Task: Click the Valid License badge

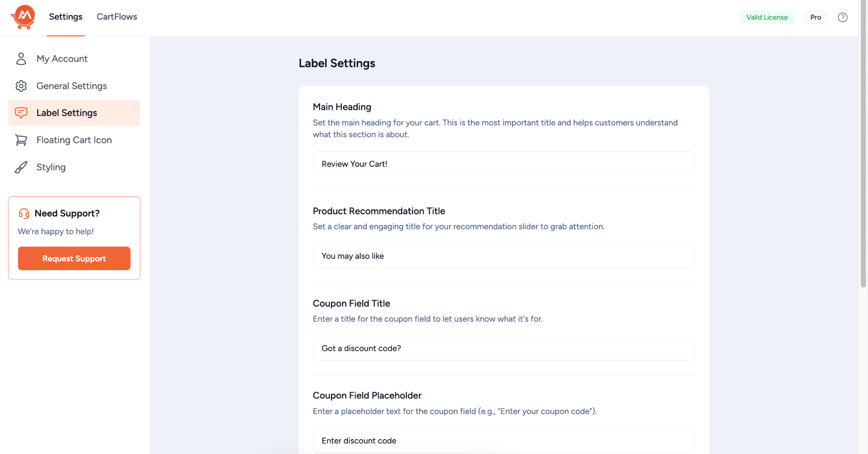Action: point(767,17)
